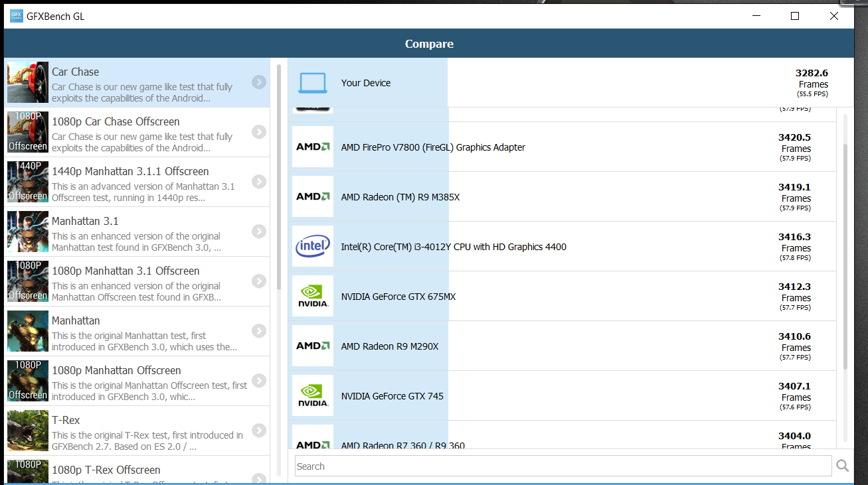The image size is (868, 485).
Task: Click AMD logo beside Radeon R9 M290X
Action: point(313,346)
